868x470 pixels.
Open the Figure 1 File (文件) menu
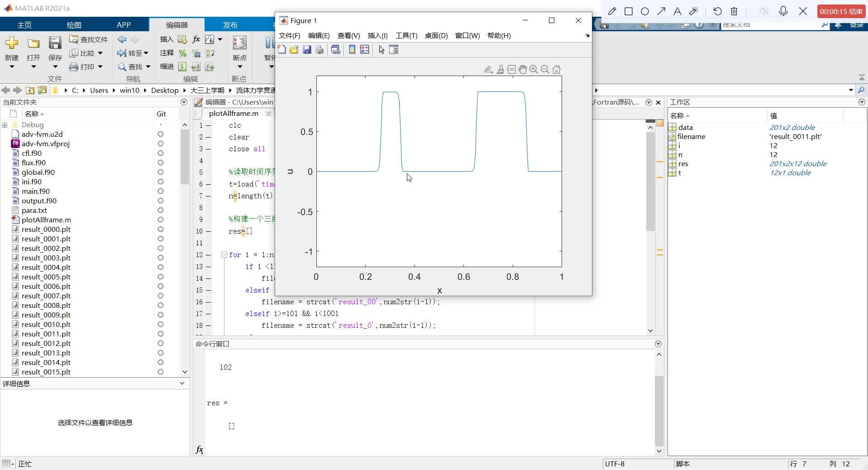tap(289, 35)
